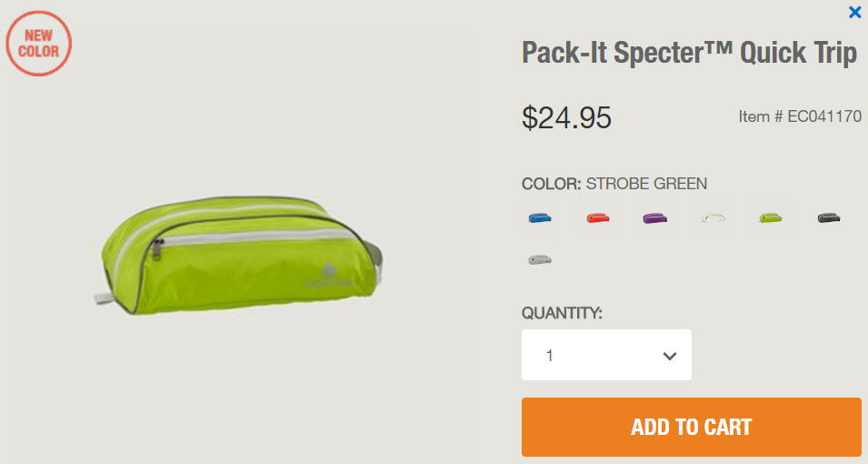Open the Quantity dropdown
The image size is (868, 464).
pyautogui.click(x=606, y=355)
